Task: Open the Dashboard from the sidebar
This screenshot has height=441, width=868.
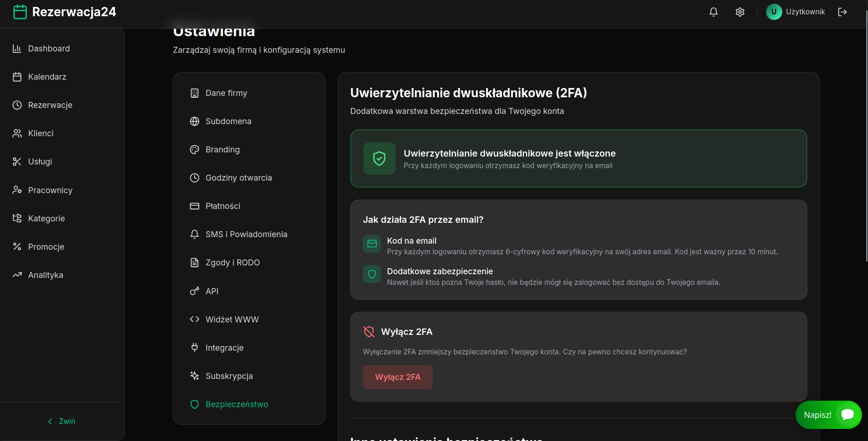Action: (x=49, y=48)
